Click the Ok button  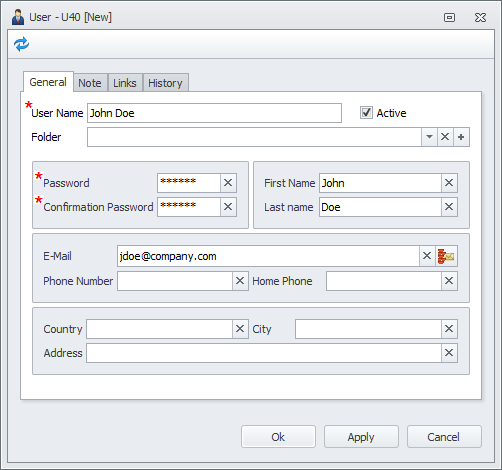(x=278, y=437)
